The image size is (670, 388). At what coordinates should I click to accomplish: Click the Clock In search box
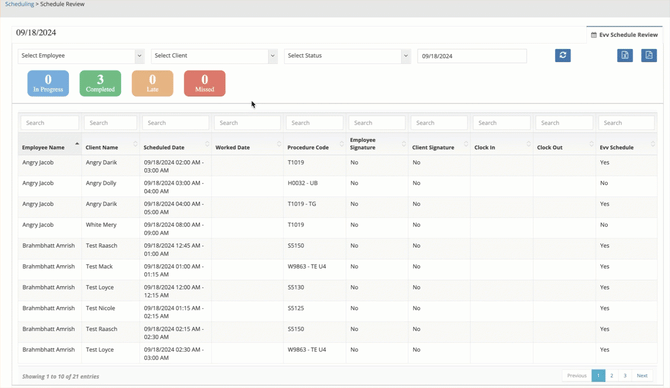[x=502, y=123]
